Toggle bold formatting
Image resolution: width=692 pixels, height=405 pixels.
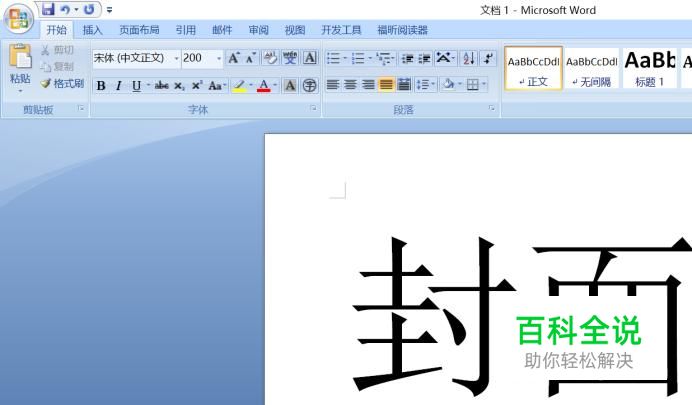pos(101,86)
